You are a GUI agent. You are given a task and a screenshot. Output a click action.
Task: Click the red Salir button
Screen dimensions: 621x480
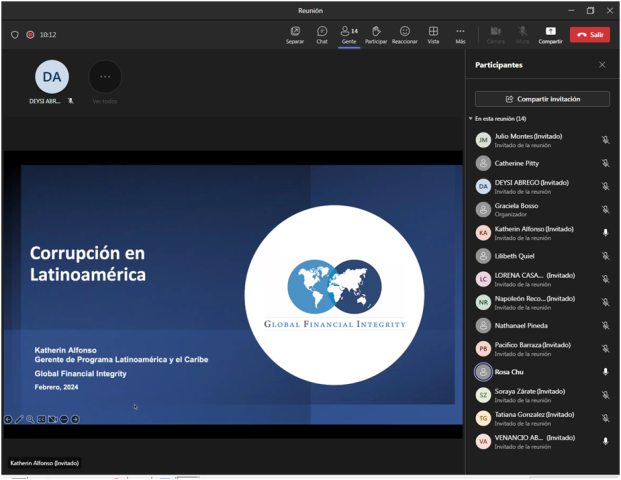(590, 34)
